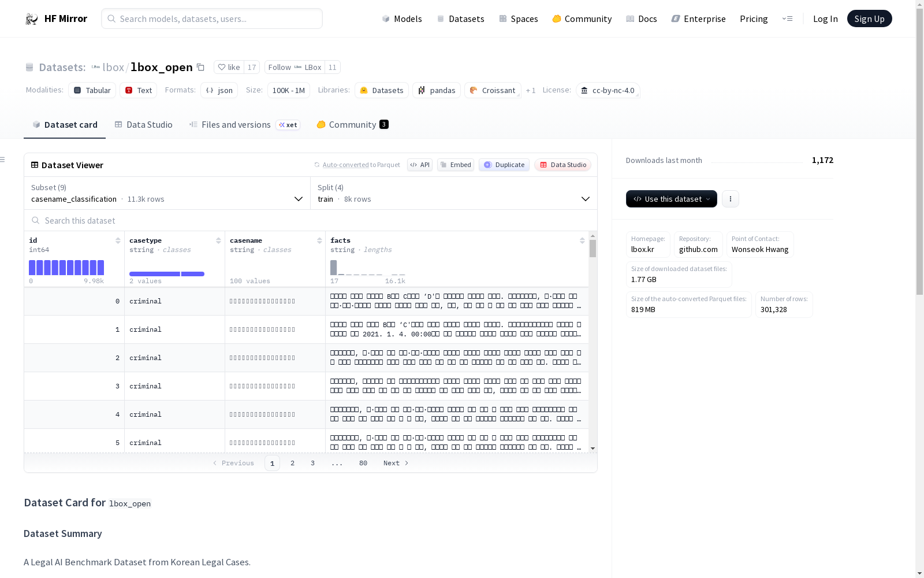Go to Datasets in navigation

point(460,19)
